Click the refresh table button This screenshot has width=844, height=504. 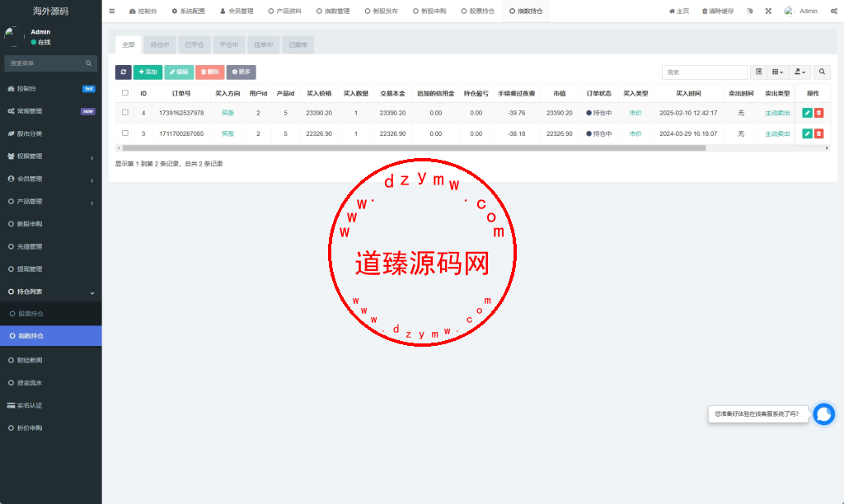click(124, 72)
